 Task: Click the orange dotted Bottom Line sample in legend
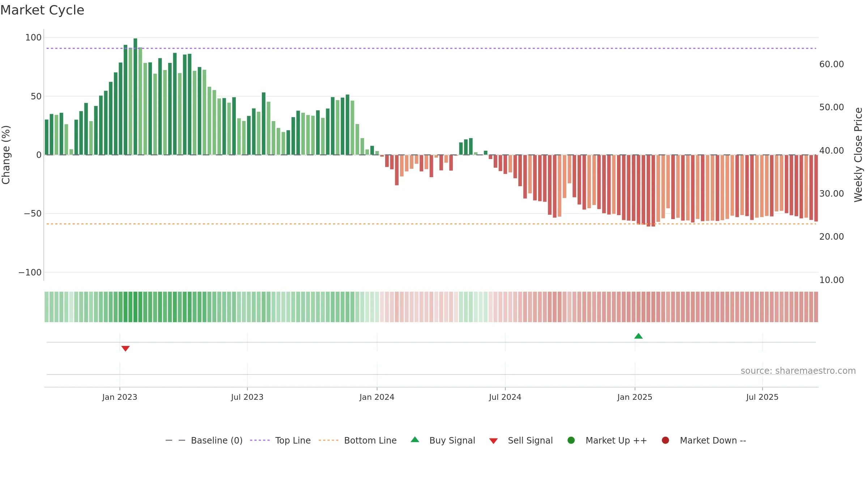328,440
